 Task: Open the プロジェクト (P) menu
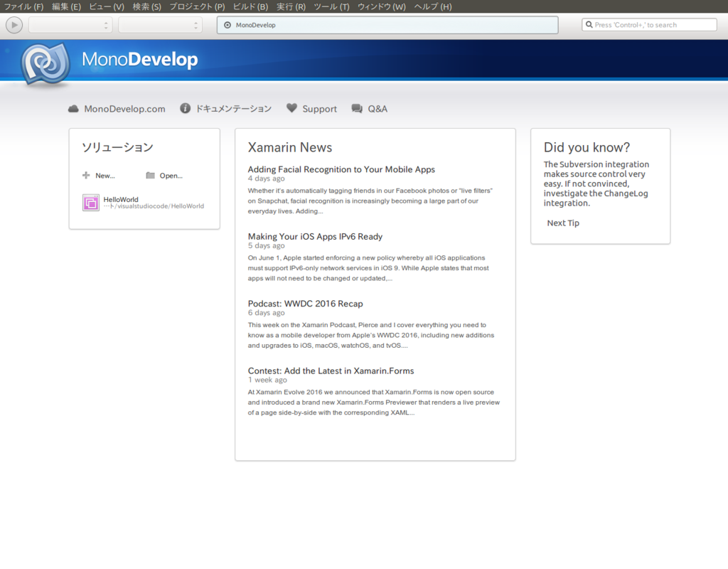pos(197,6)
